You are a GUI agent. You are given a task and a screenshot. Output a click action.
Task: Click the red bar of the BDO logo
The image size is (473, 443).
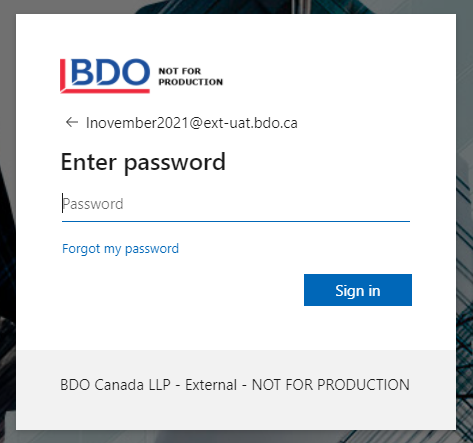pyautogui.click(x=63, y=75)
